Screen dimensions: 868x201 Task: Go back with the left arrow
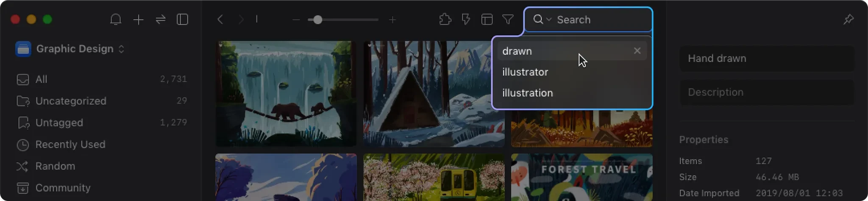pyautogui.click(x=220, y=20)
